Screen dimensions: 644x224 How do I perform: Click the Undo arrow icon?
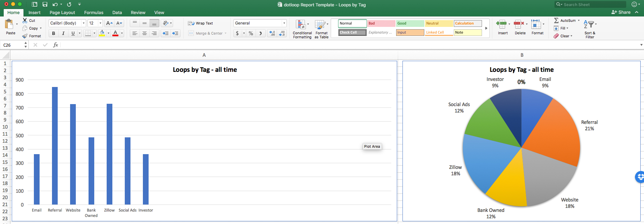pos(55,4)
